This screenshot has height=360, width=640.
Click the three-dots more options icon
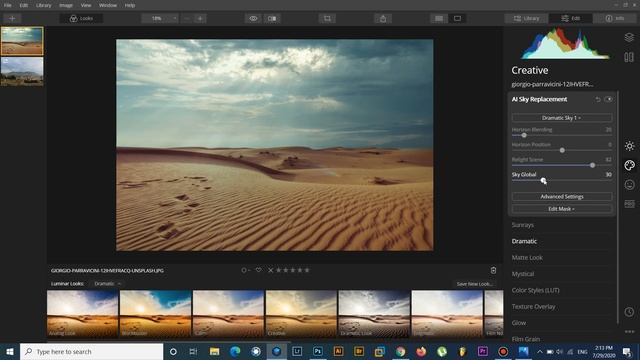(629, 331)
